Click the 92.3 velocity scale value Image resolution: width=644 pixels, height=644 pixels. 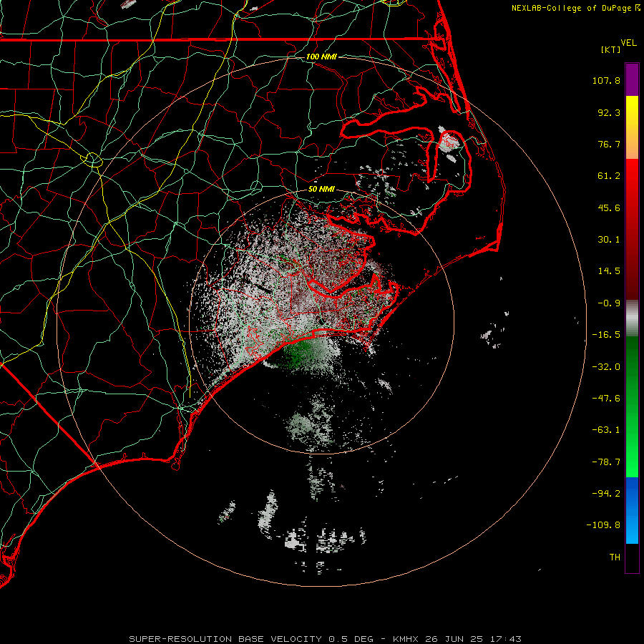pos(609,112)
